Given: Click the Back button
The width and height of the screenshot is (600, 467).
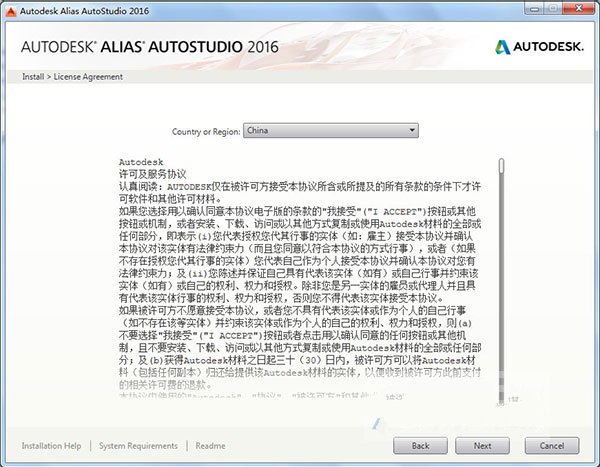Looking at the screenshot, I should pos(420,446).
